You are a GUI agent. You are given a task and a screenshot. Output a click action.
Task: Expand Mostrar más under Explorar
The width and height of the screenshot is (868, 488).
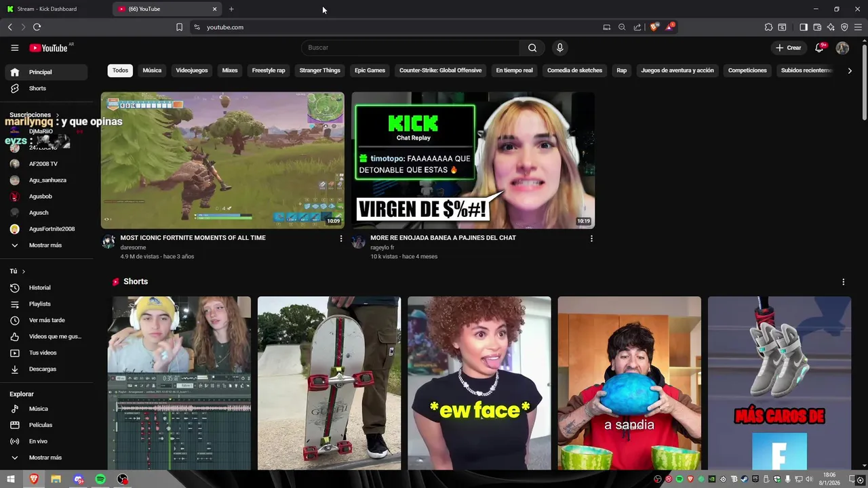[x=47, y=457]
